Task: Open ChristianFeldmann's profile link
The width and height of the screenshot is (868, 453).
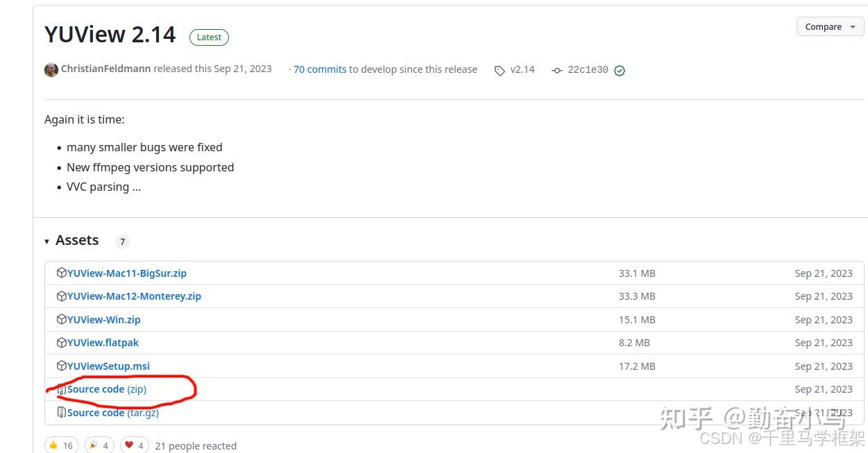Action: 105,69
